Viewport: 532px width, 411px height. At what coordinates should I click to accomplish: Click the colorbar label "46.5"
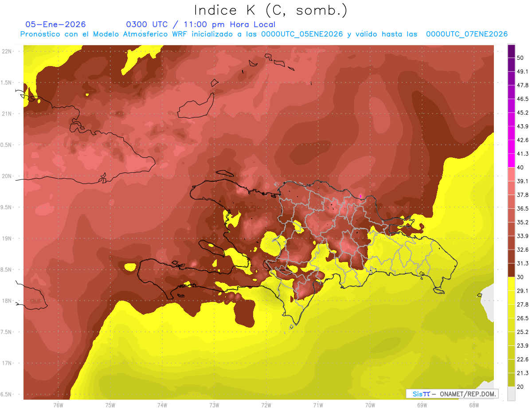[x=523, y=99]
